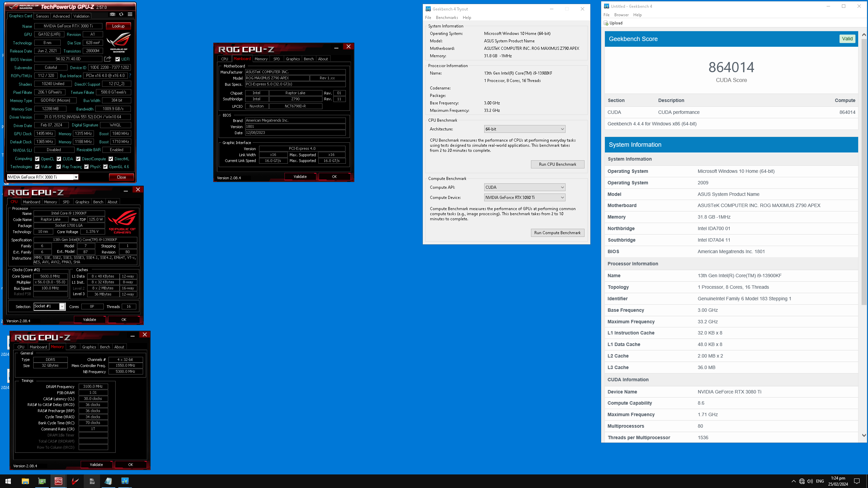Click Bus Interface question mark icon
Image resolution: width=868 pixels, height=488 pixels.
[x=130, y=76]
